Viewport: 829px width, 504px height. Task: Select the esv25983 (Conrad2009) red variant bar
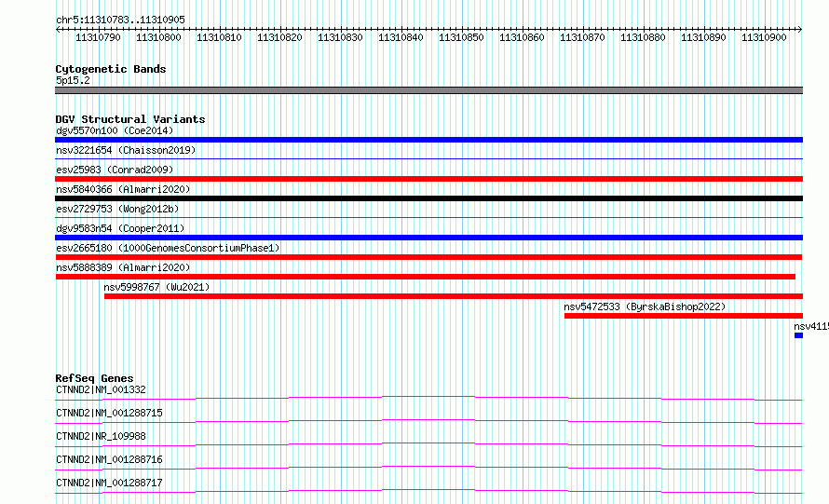click(x=428, y=179)
